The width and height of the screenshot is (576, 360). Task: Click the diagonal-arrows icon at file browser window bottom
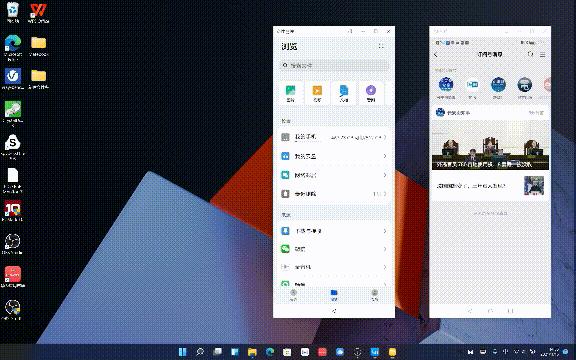tap(334, 311)
